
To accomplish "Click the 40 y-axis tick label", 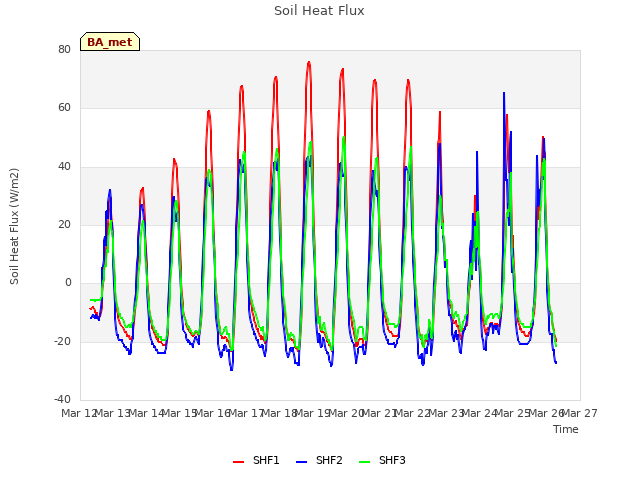I will pos(64,166).
